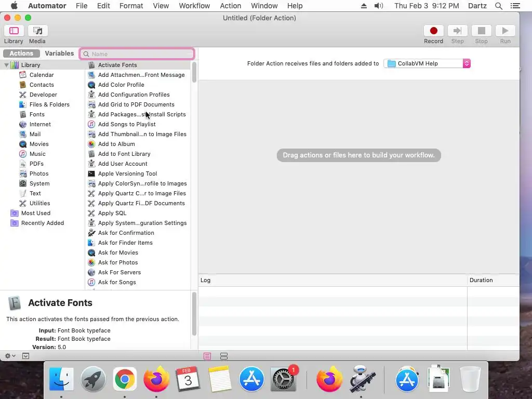Run the workflow with Run button
Image resolution: width=532 pixels, height=399 pixels.
(x=505, y=31)
